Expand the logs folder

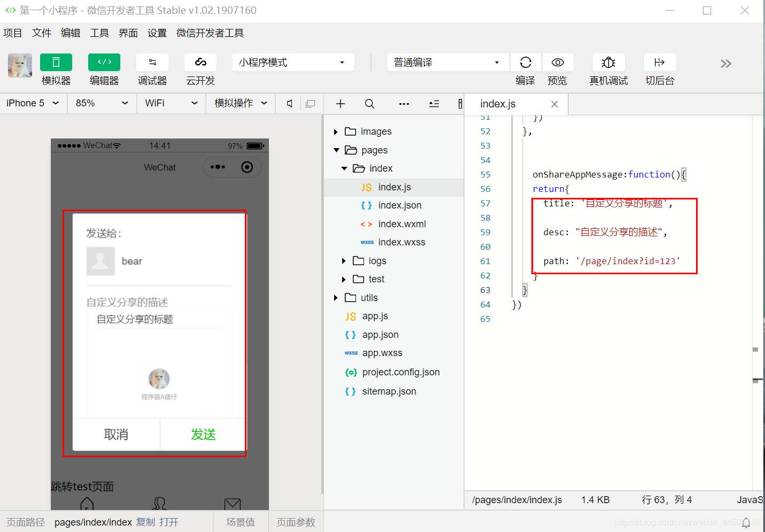[x=344, y=261]
